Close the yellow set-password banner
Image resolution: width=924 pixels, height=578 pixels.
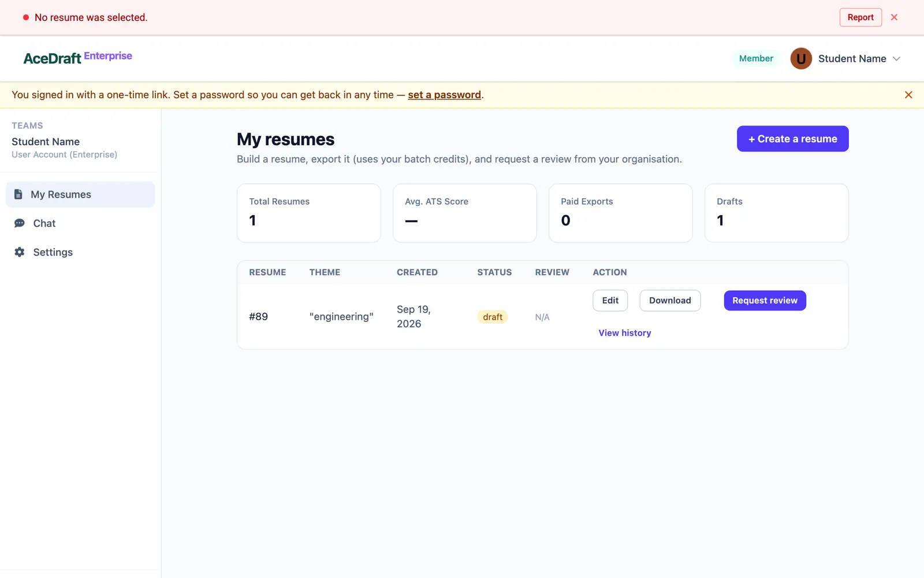pyautogui.click(x=908, y=95)
